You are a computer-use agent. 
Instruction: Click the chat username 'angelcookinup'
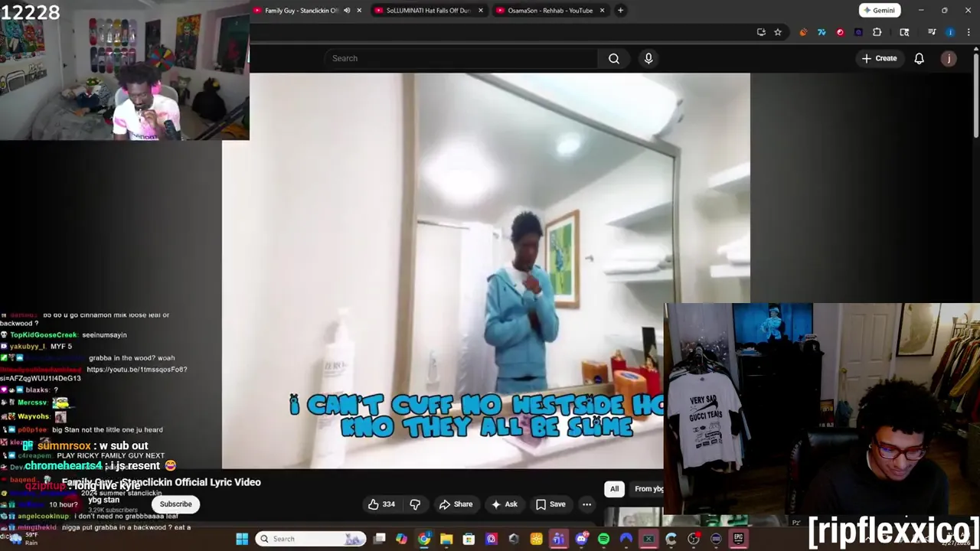pos(44,517)
